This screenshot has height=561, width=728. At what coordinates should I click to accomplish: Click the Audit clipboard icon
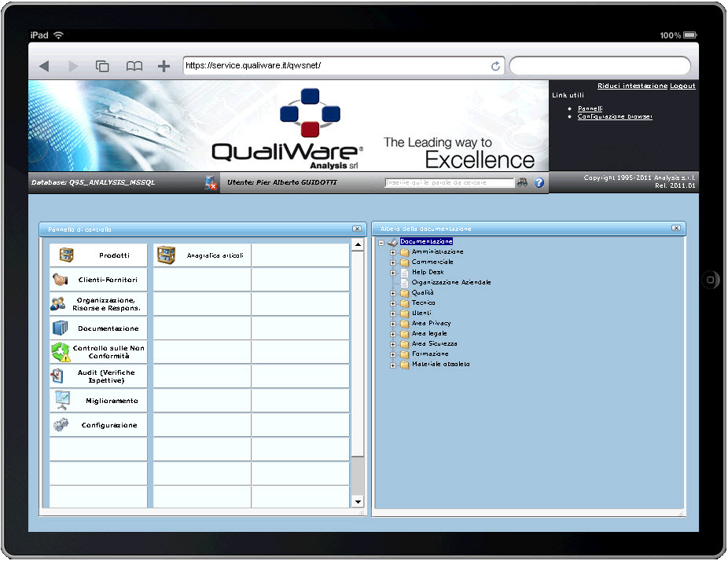(57, 376)
